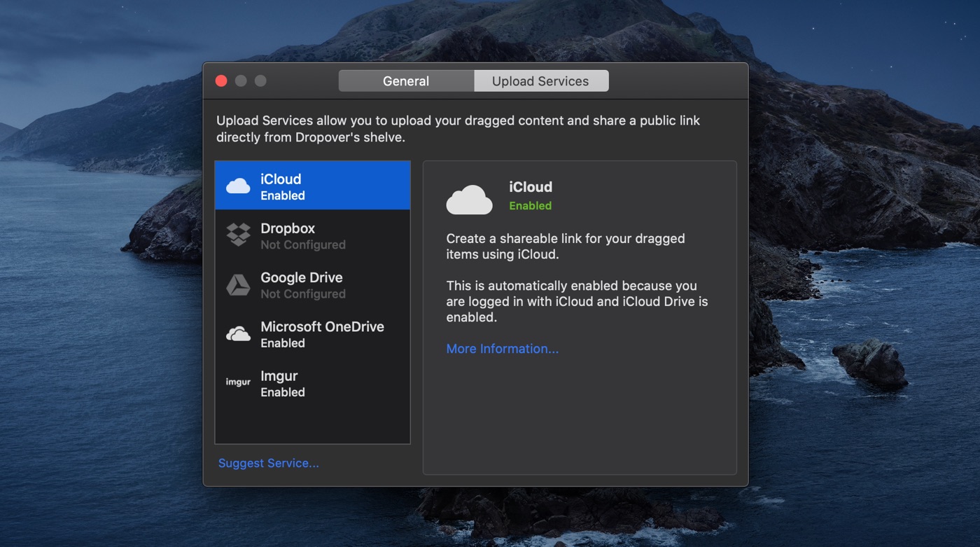This screenshot has height=547, width=980.
Task: Click Dropbox's Not Configured status
Action: click(x=303, y=245)
